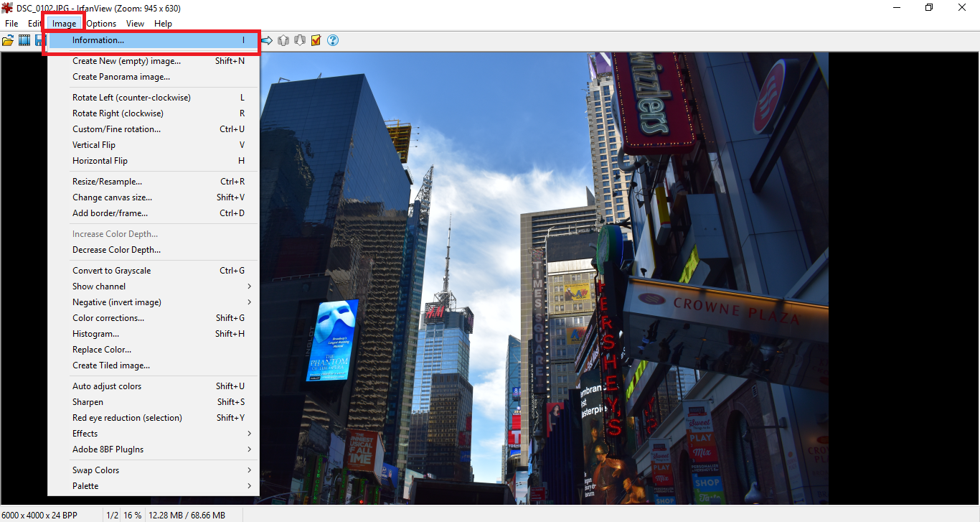Open Resize/Resample... dialog
This screenshot has width=980, height=522.
(x=153, y=182)
